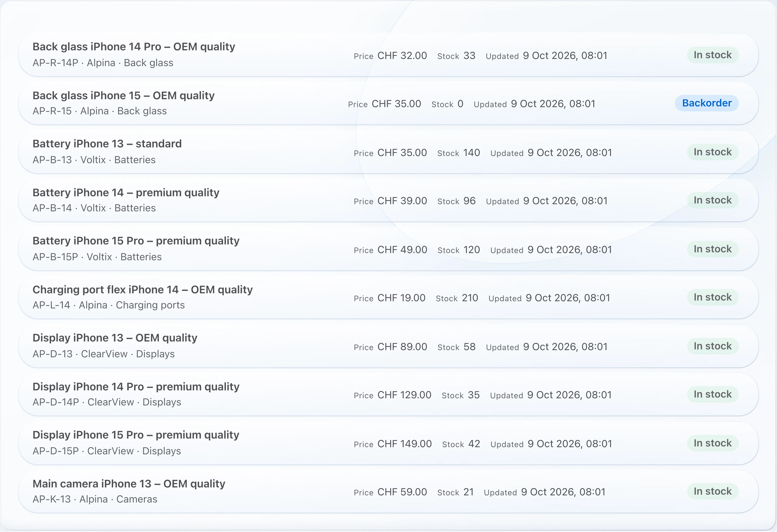
Task: Open Display iPhone 15 Pro – premium quality
Action: pos(136,435)
